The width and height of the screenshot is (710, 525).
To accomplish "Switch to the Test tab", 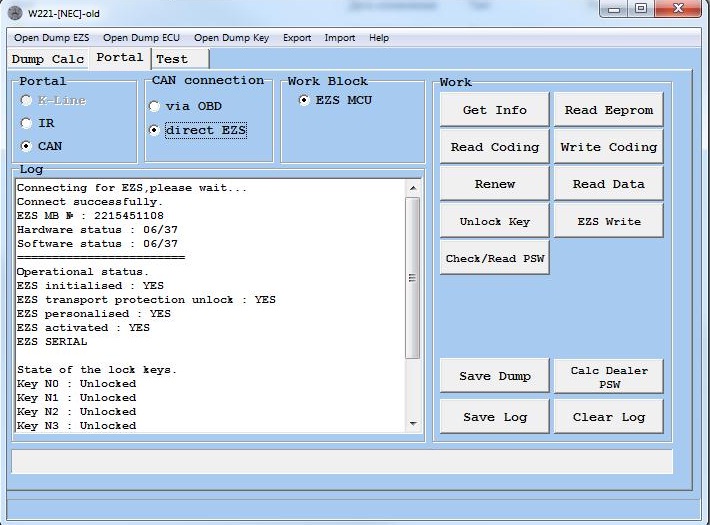I will [x=181, y=59].
